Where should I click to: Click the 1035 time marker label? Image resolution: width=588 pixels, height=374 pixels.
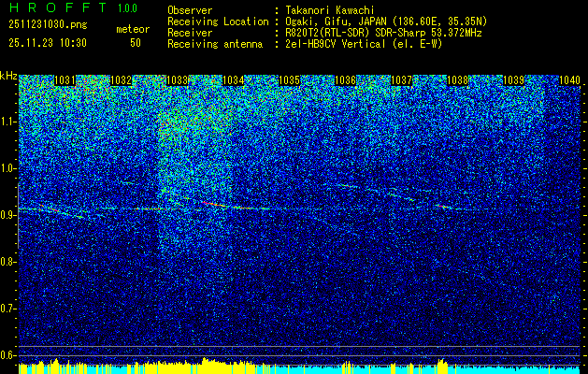coord(290,80)
